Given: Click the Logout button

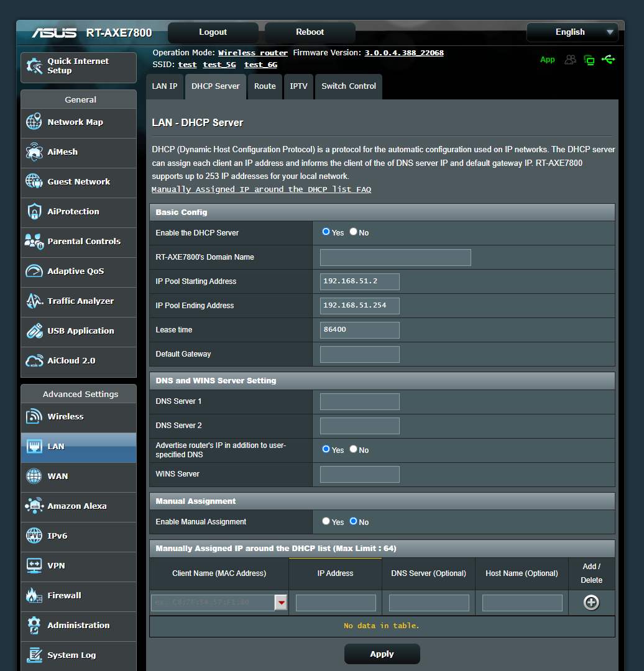Looking at the screenshot, I should [213, 32].
